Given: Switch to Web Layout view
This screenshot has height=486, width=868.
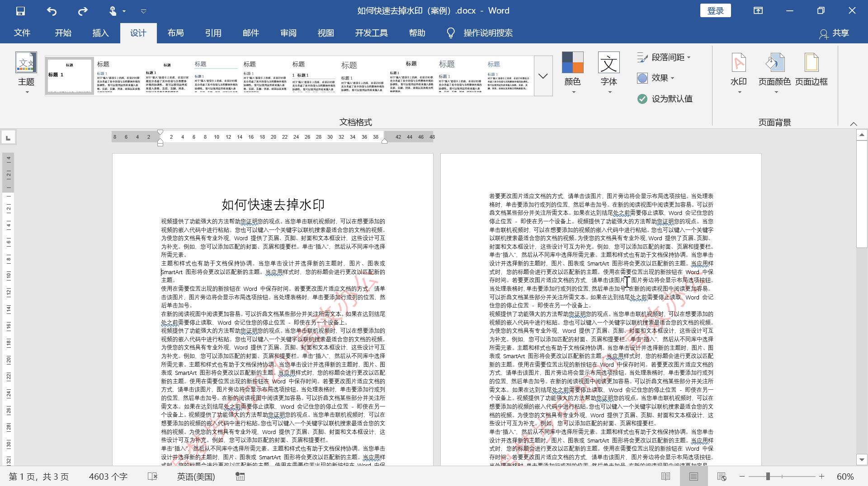Looking at the screenshot, I should click(722, 476).
